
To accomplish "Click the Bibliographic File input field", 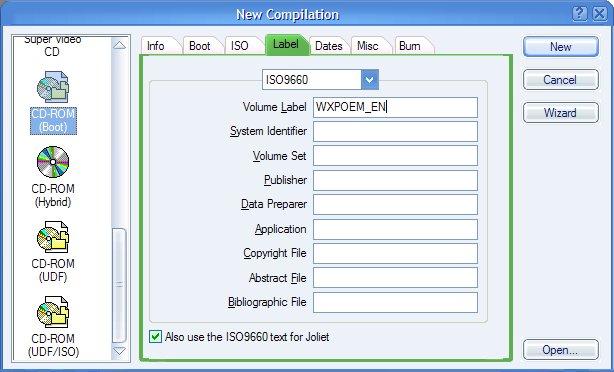I will [395, 302].
